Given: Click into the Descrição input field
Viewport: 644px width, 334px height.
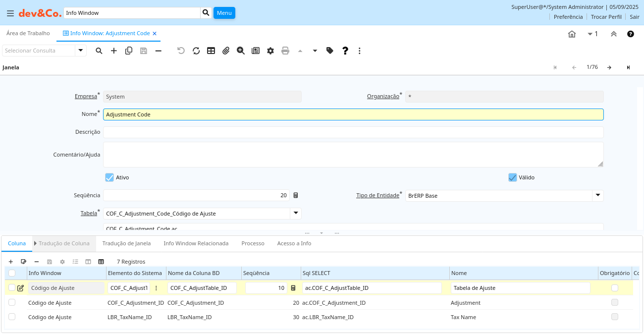Looking at the screenshot, I should coord(353,132).
